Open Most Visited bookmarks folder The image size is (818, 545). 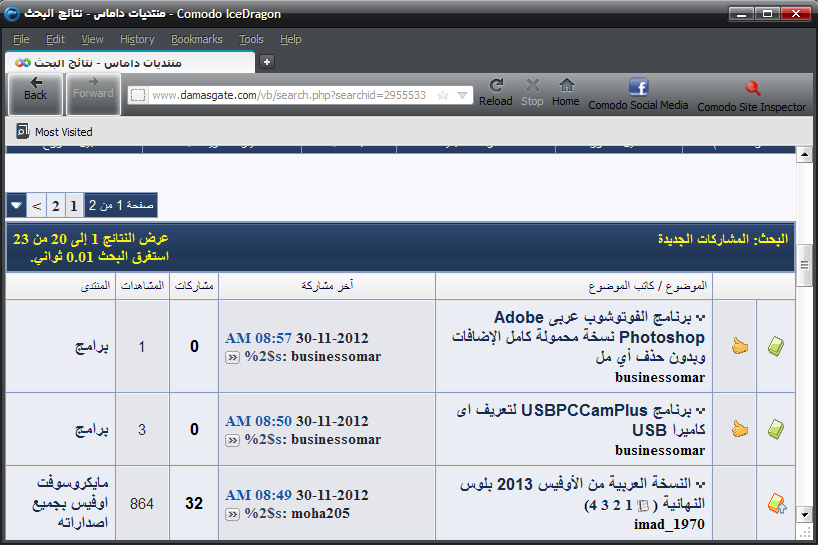click(54, 131)
